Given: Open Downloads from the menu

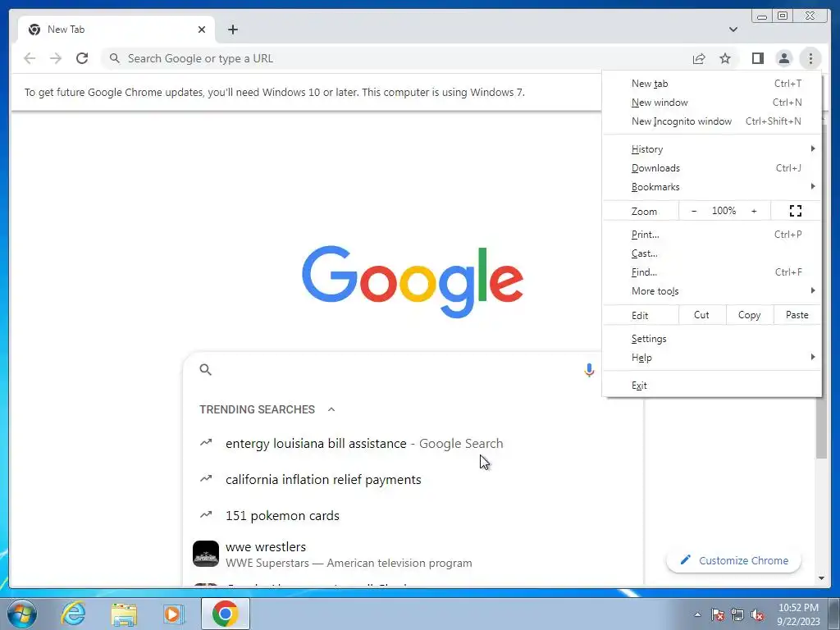Looking at the screenshot, I should [712, 167].
